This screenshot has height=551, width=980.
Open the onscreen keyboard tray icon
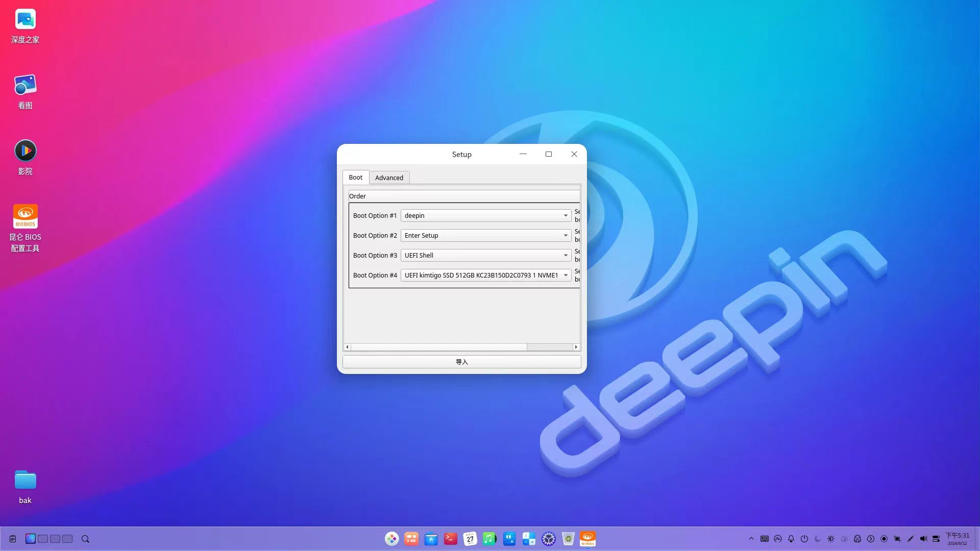765,539
